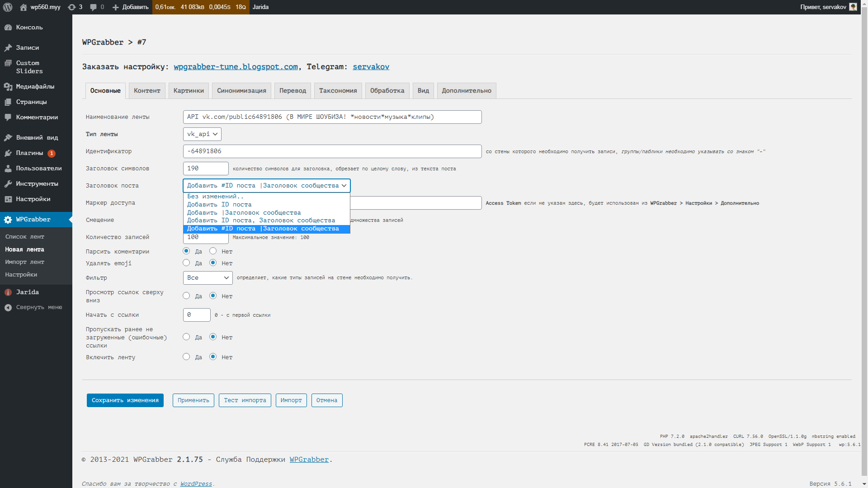Image resolution: width=868 pixels, height=488 pixels.
Task: Click the Комментарии sidebar icon
Action: pyautogui.click(x=8, y=117)
